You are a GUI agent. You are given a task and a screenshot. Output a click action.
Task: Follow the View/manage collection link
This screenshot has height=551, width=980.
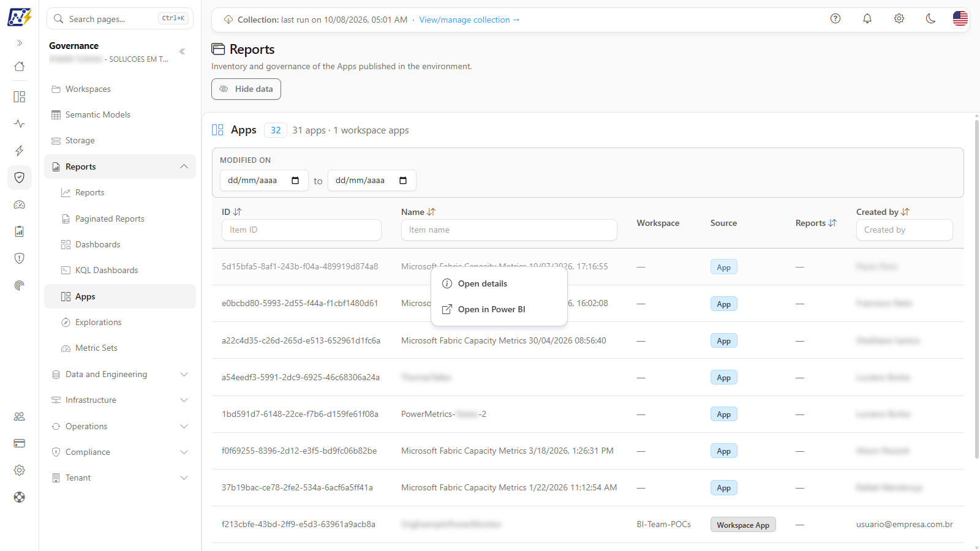coord(469,20)
